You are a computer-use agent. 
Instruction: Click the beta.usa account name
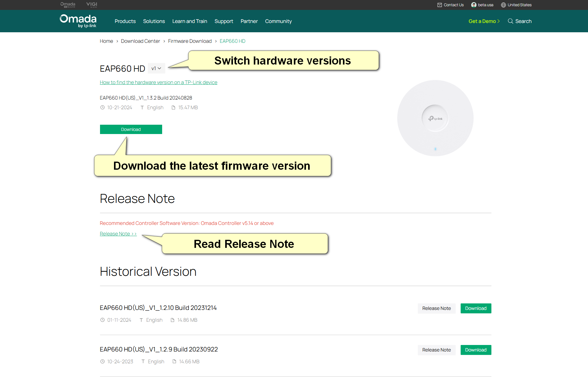[x=485, y=5]
